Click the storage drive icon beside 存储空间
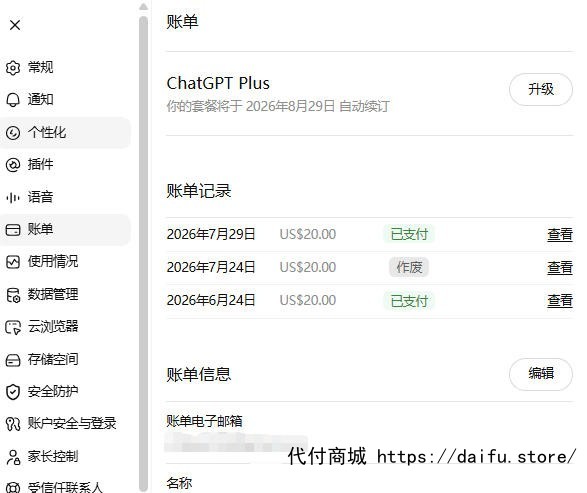The width and height of the screenshot is (587, 493). pyautogui.click(x=13, y=360)
